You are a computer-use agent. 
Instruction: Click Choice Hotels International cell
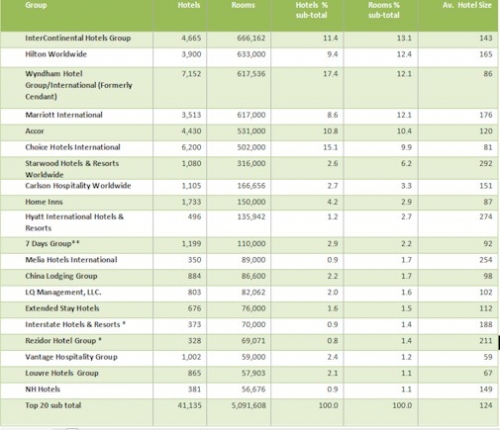[x=73, y=147]
